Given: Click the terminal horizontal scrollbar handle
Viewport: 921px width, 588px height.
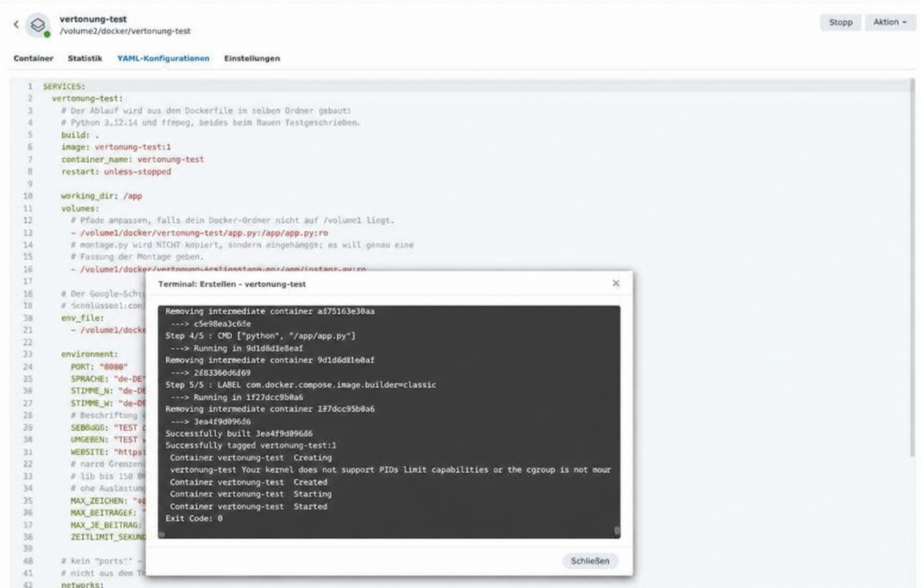Looking at the screenshot, I should 162,535.
